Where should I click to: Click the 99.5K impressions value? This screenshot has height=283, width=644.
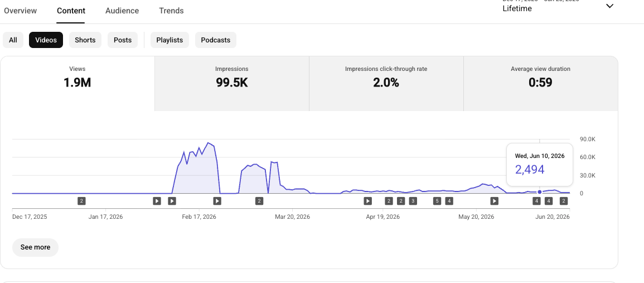click(x=231, y=83)
